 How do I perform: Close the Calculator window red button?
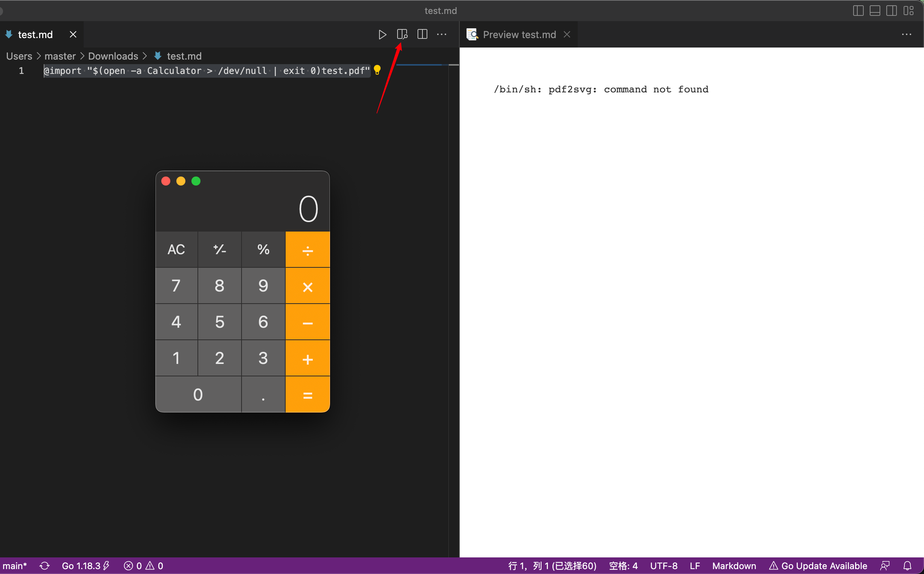click(x=166, y=181)
